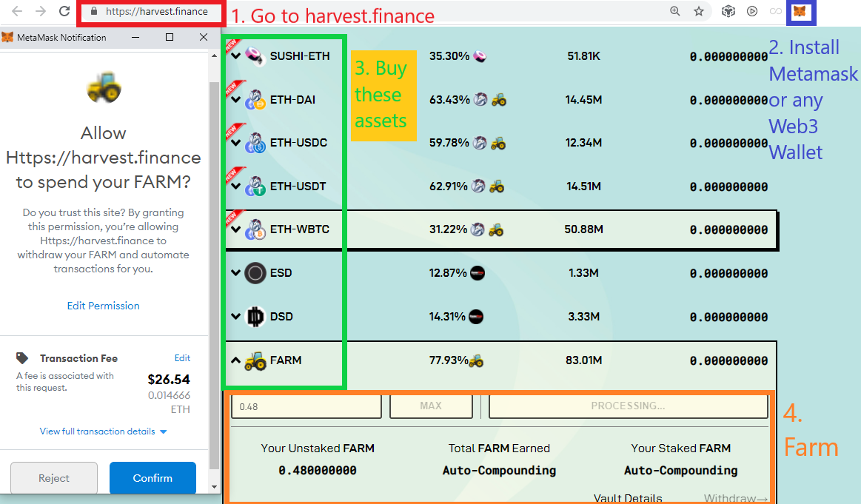This screenshot has width=861, height=504.
Task: Close the MetaMask Notification window
Action: (204, 37)
